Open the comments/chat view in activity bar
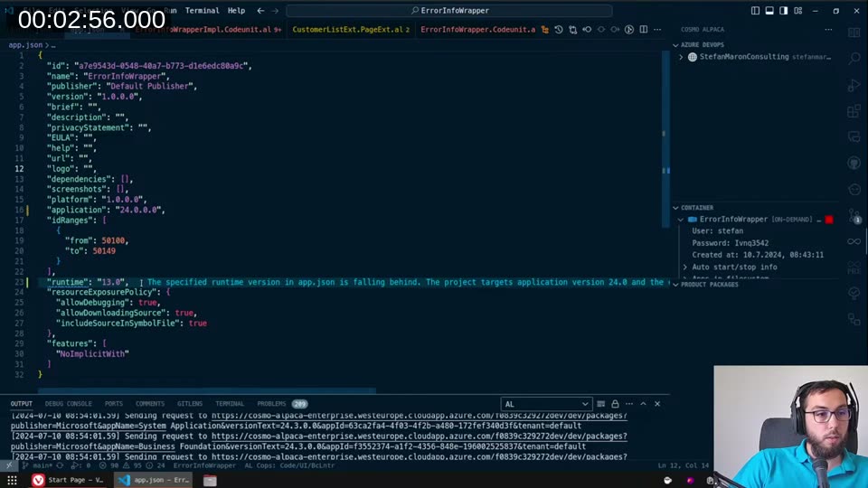 click(x=854, y=136)
